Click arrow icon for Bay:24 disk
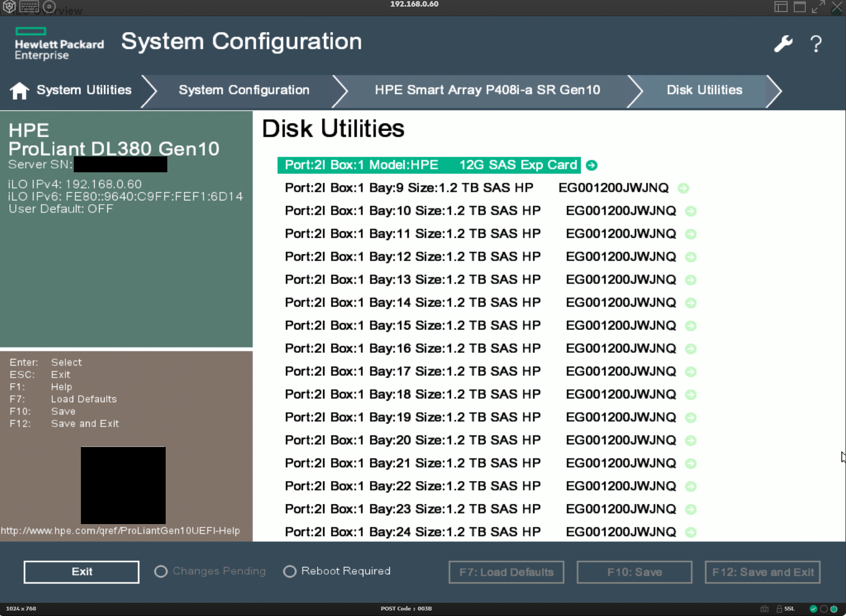 (x=691, y=532)
